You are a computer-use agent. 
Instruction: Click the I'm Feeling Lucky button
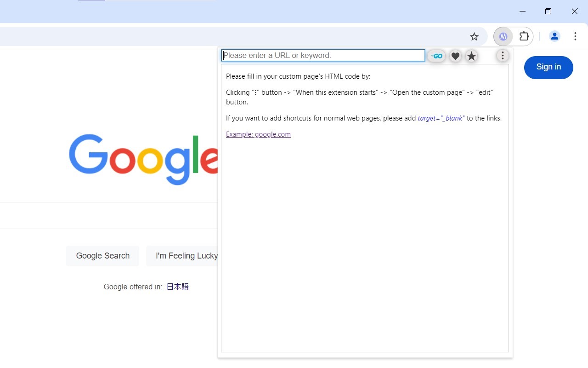pyautogui.click(x=182, y=256)
